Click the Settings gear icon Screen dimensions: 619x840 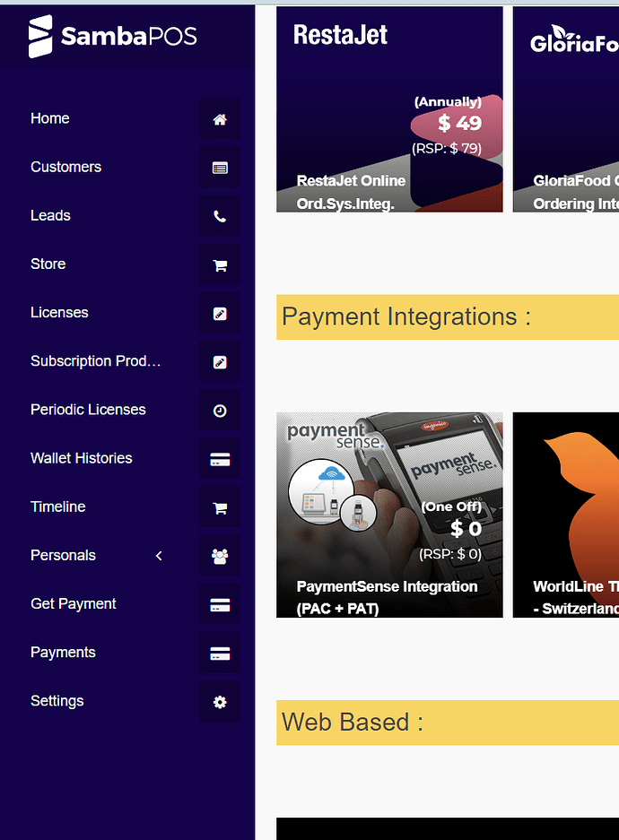(x=220, y=702)
